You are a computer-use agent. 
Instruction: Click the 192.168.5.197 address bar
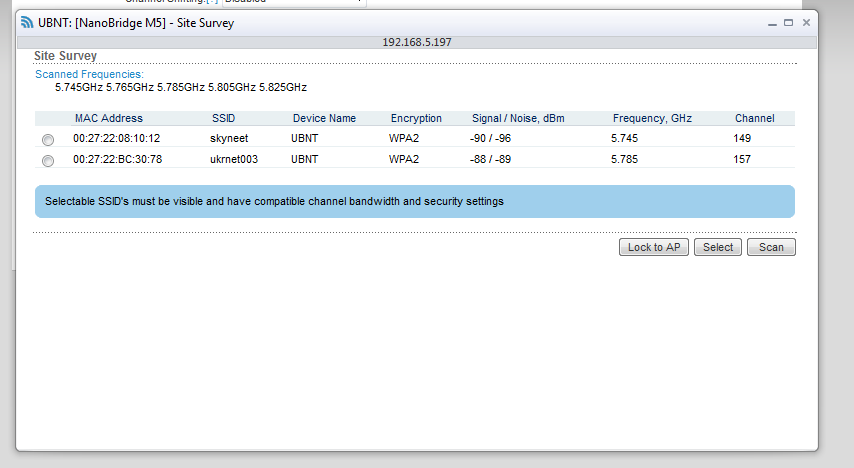[x=417, y=42]
